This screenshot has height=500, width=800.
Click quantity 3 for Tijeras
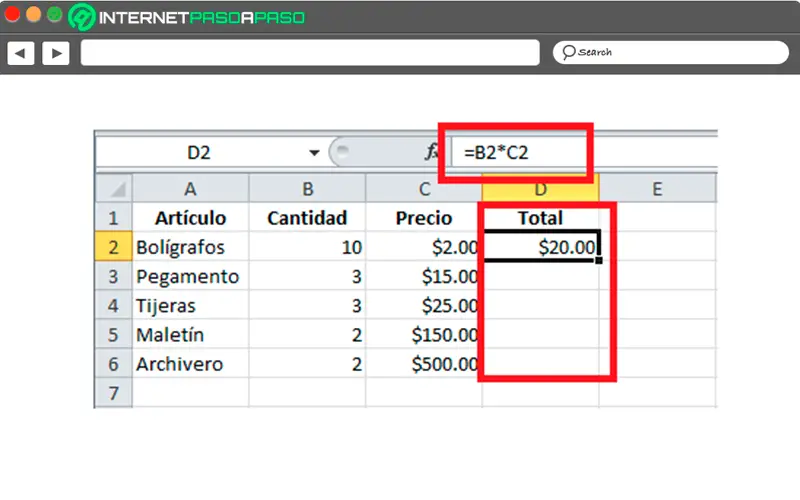pos(307,306)
